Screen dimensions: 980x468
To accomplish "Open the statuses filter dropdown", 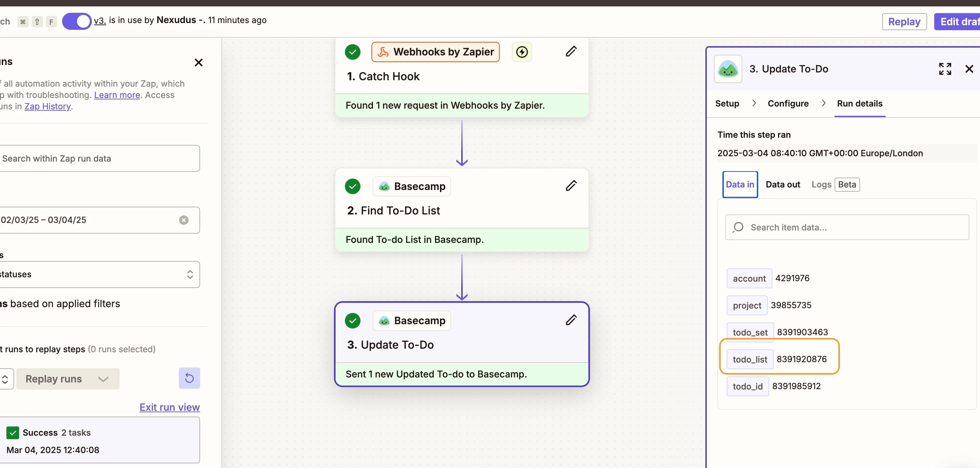I will pos(99,274).
